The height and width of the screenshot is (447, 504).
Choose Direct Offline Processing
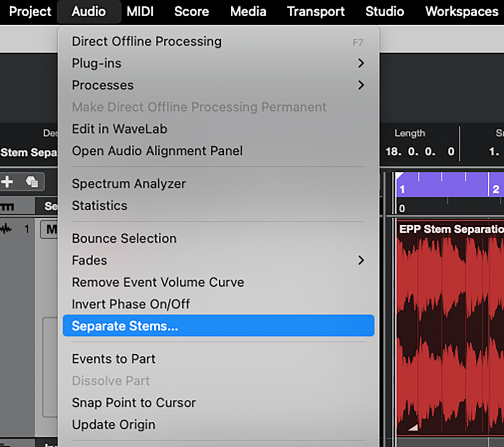coord(219,41)
